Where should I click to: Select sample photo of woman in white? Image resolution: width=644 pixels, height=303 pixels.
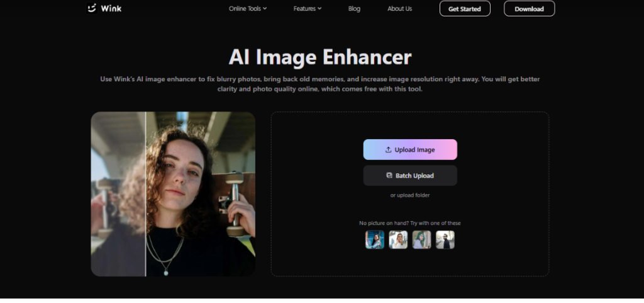point(398,239)
